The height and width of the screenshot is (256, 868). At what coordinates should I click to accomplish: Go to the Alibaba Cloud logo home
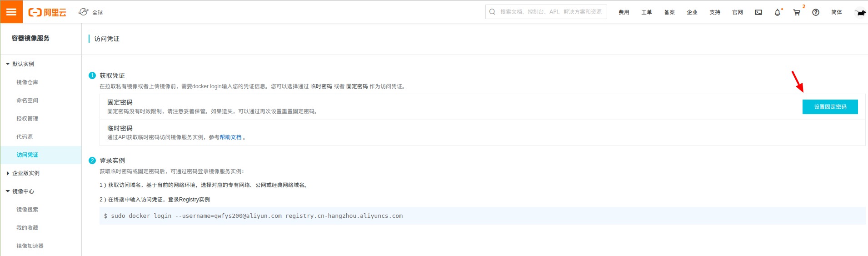(x=47, y=12)
